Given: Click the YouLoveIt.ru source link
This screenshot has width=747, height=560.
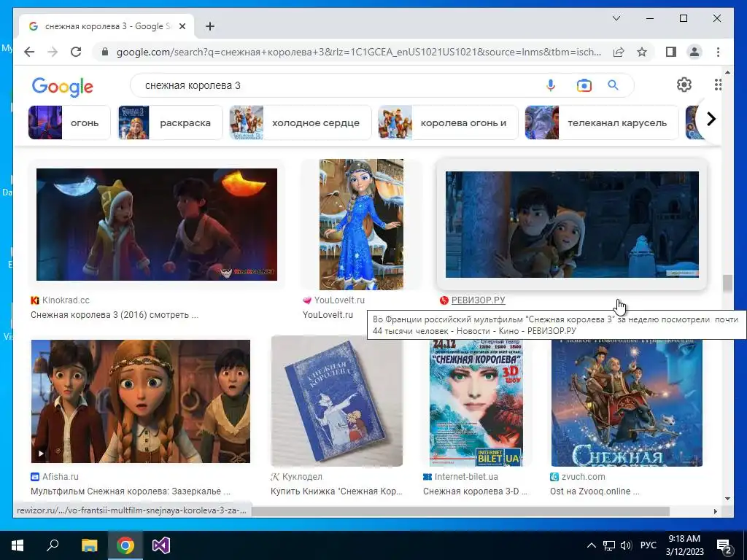Looking at the screenshot, I should pos(339,300).
